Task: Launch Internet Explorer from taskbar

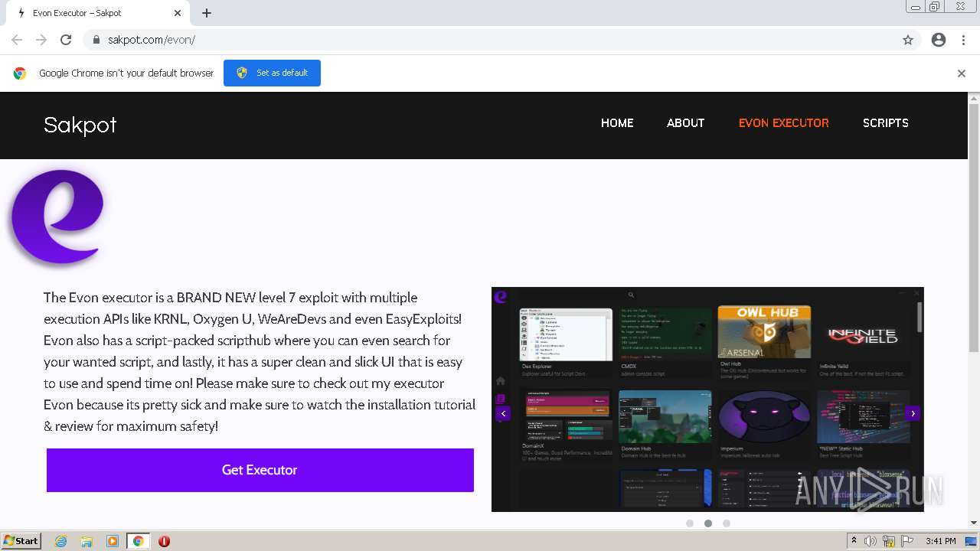Action: [61, 541]
